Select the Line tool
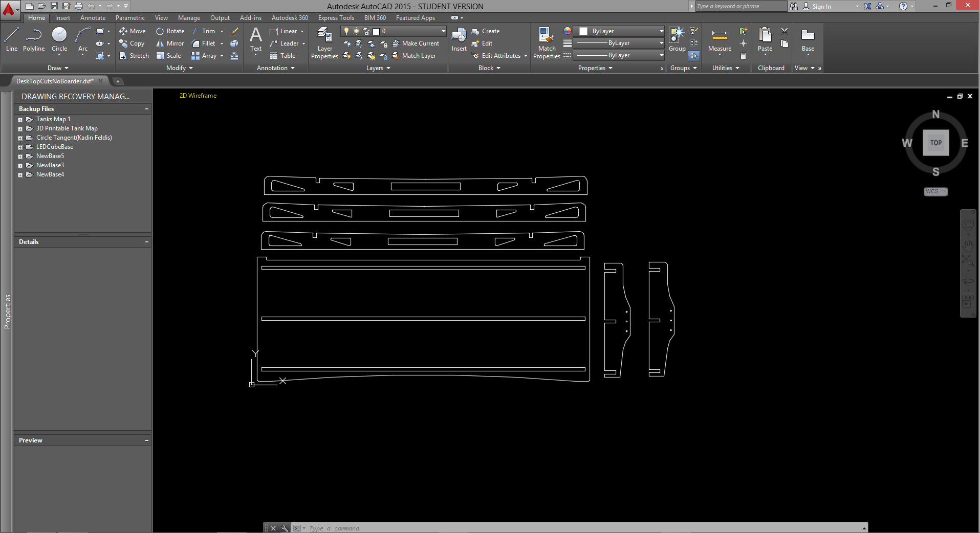The height and width of the screenshot is (533, 980). click(12, 40)
